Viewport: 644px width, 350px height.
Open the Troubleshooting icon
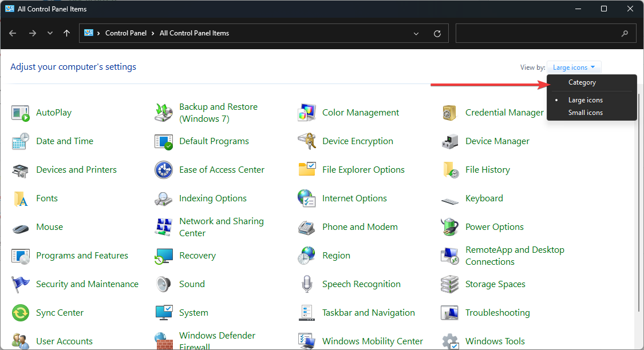(449, 313)
